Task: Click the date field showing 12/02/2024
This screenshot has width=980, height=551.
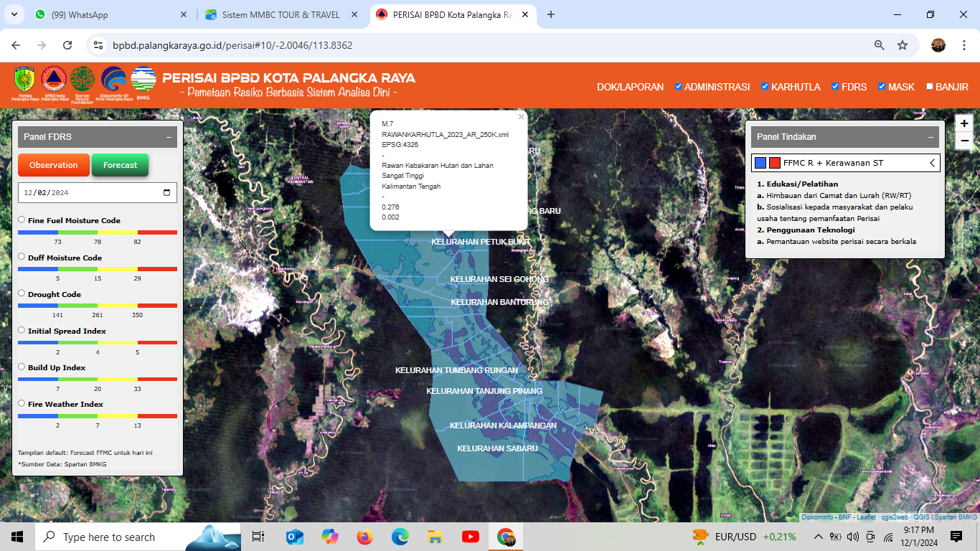Action: [98, 192]
